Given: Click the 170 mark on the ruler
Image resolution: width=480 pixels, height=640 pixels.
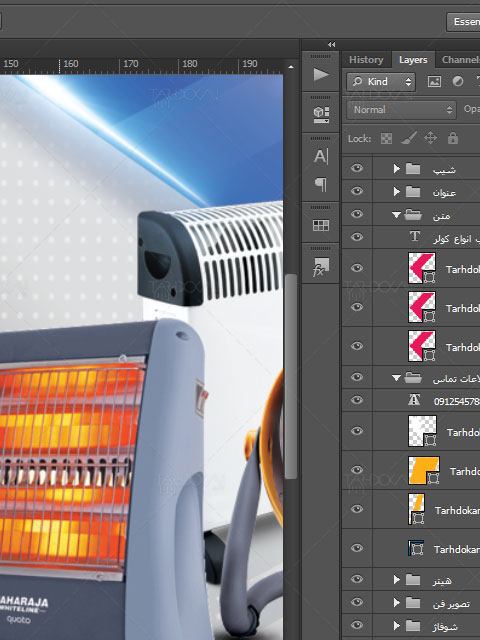Looking at the screenshot, I should 131,64.
